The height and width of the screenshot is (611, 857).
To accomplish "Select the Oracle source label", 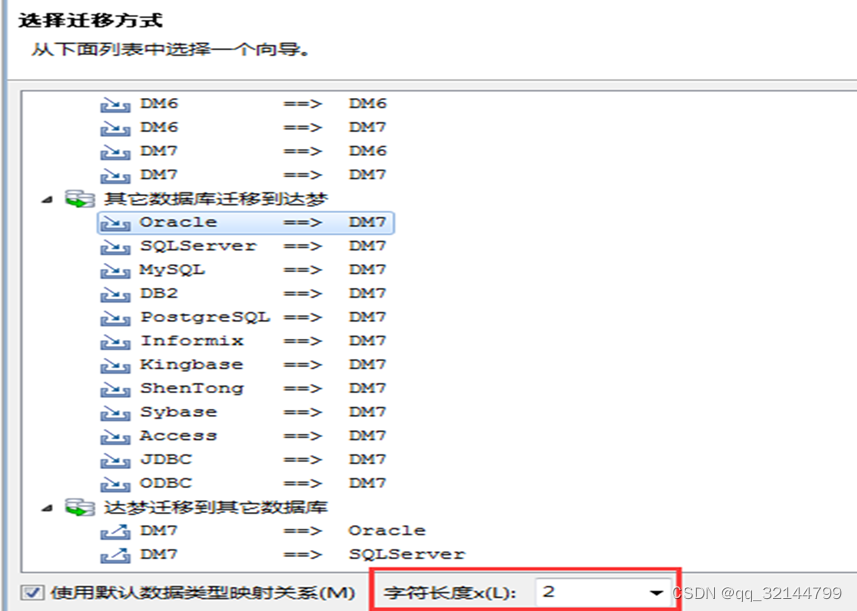I will pos(178,222).
